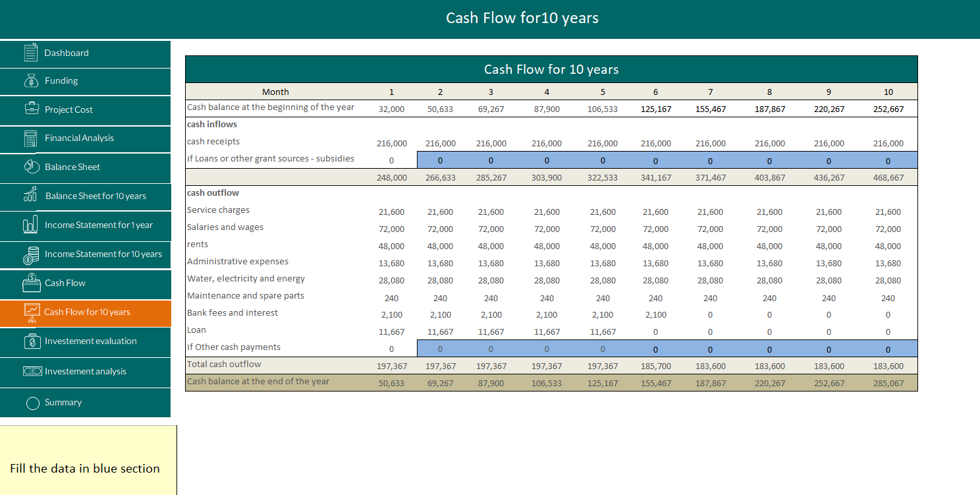Screen dimensions: 980x495
Task: Click the Summary circle icon
Action: (x=33, y=403)
